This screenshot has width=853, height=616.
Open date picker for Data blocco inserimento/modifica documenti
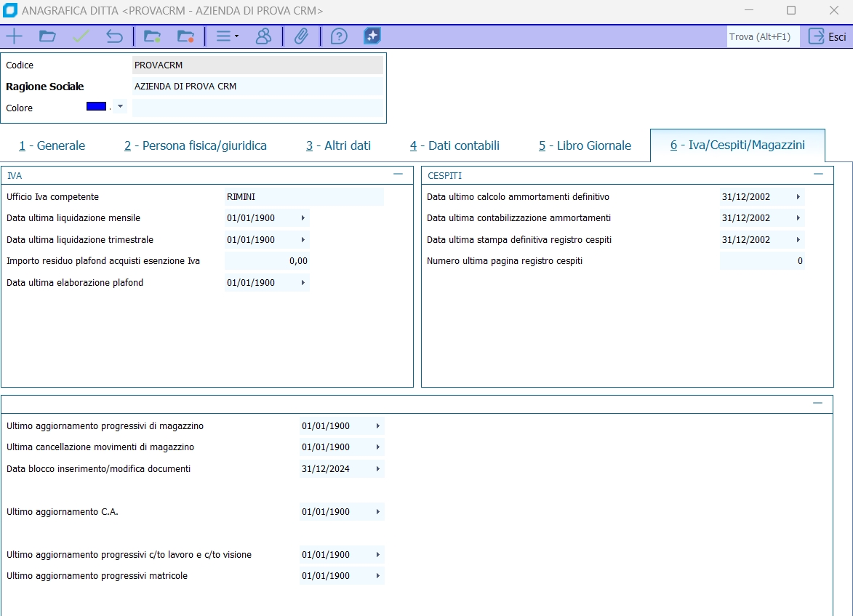coord(377,469)
